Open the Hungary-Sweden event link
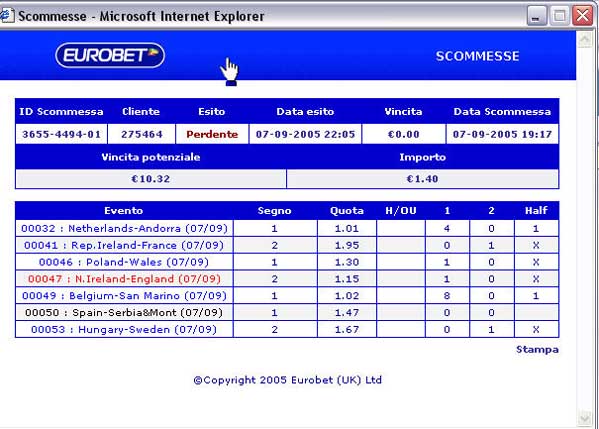This screenshot has width=599, height=429. 124,329
